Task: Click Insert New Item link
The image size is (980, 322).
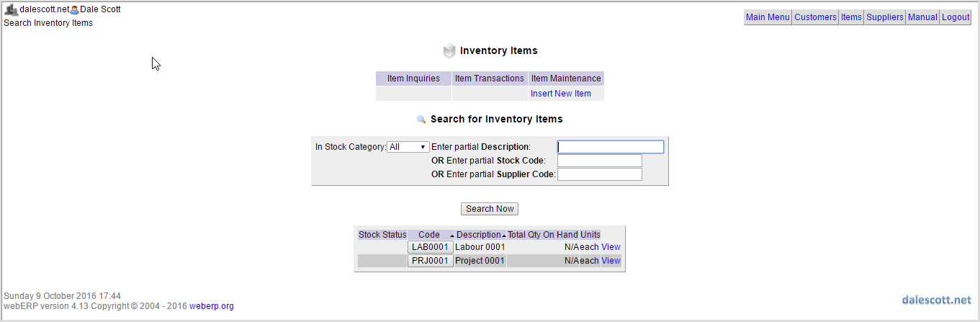Action: coord(561,94)
